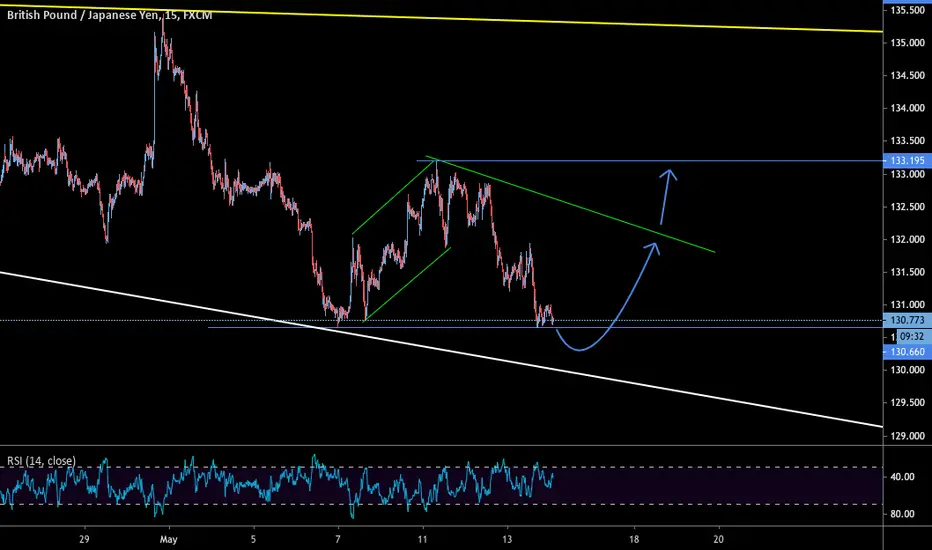Click the 13 date label on time axis
This screenshot has width=932, height=550.
point(507,540)
